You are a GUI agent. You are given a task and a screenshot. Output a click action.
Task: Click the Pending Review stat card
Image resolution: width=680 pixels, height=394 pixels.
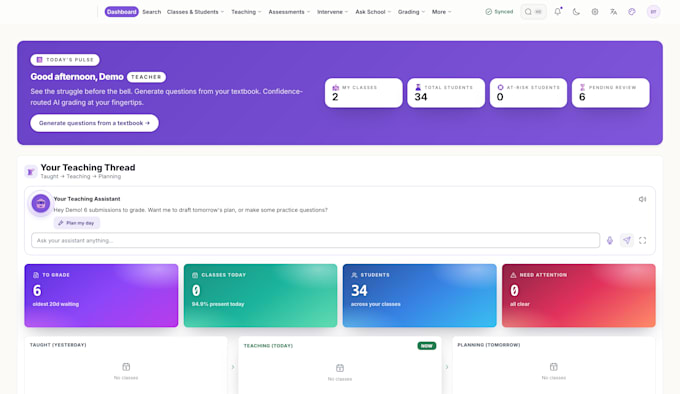[611, 93]
